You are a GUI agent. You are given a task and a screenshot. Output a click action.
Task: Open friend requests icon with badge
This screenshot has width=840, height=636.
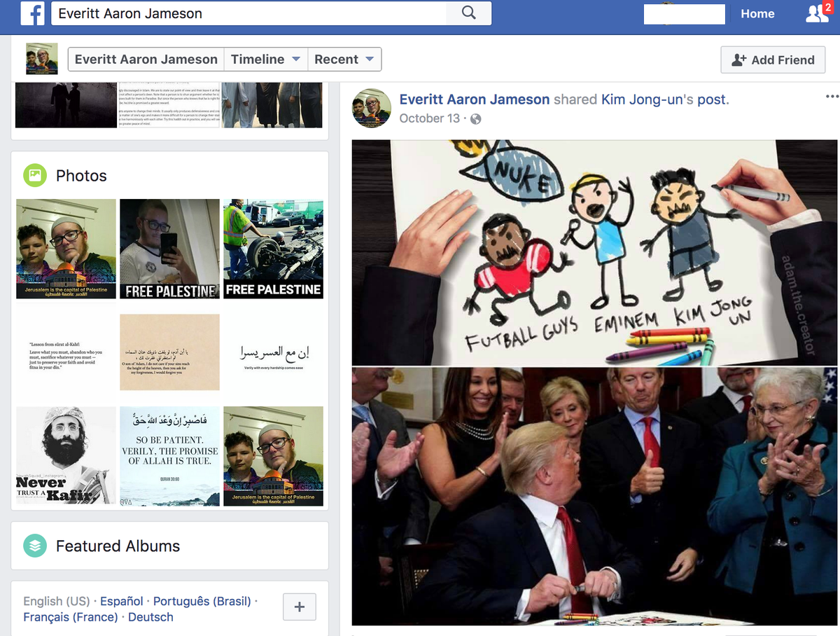pos(818,13)
